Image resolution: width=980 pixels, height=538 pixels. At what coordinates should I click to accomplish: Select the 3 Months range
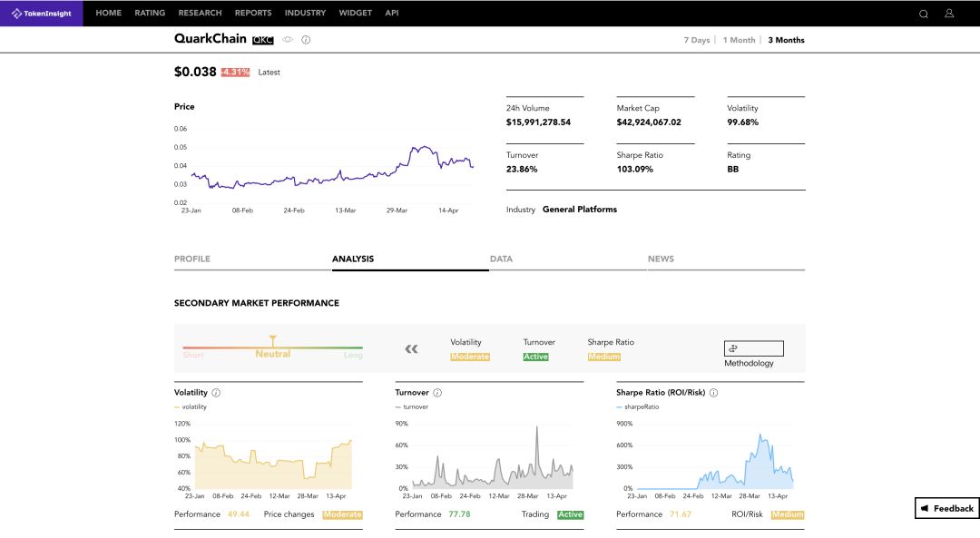[x=786, y=40]
